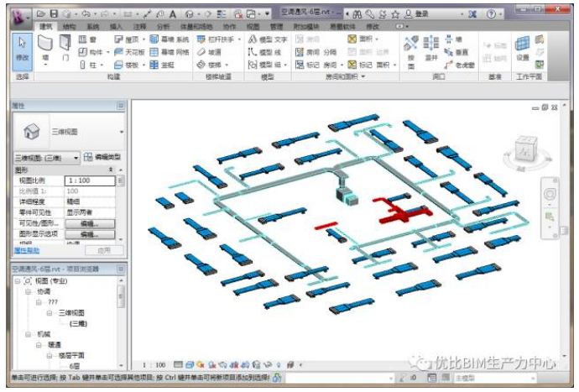Viewport: 579px width, 392px height.
Task: Open the steering wheel navigation tool
Action: 550,195
